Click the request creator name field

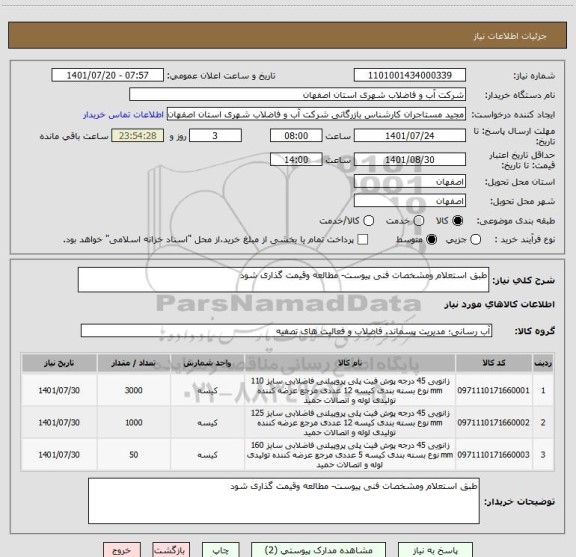click(316, 114)
